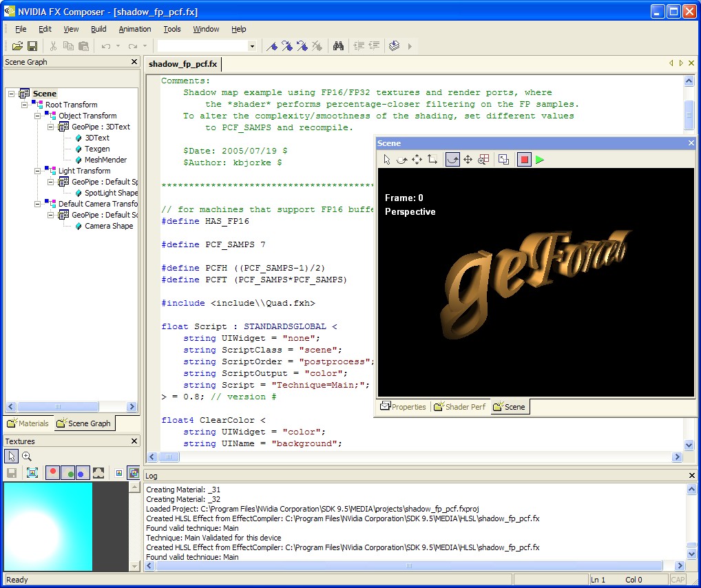The image size is (701, 588).
Task: Click the decrease indent icon
Action: [374, 46]
